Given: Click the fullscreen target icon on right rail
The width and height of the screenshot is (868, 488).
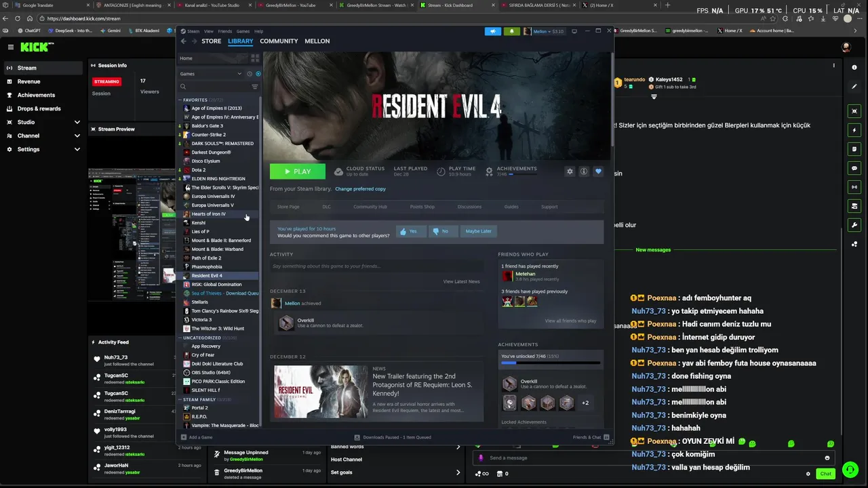Looking at the screenshot, I should point(854,111).
